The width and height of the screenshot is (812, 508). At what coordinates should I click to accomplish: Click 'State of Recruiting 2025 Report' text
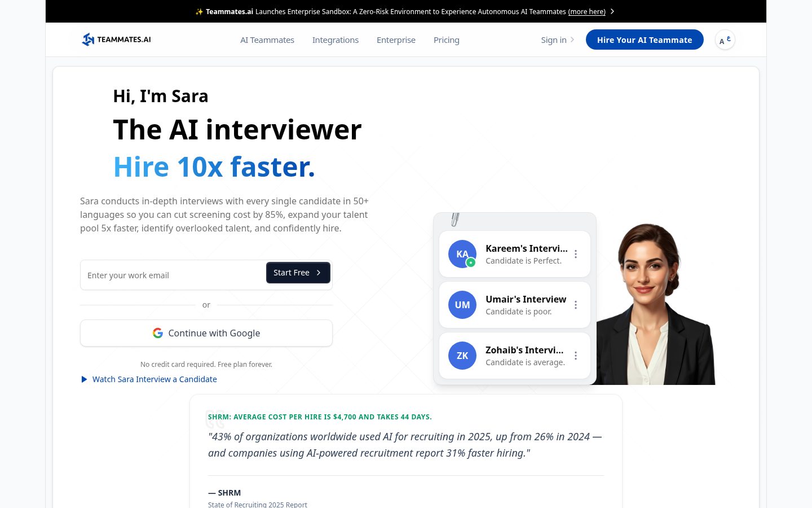258,505
